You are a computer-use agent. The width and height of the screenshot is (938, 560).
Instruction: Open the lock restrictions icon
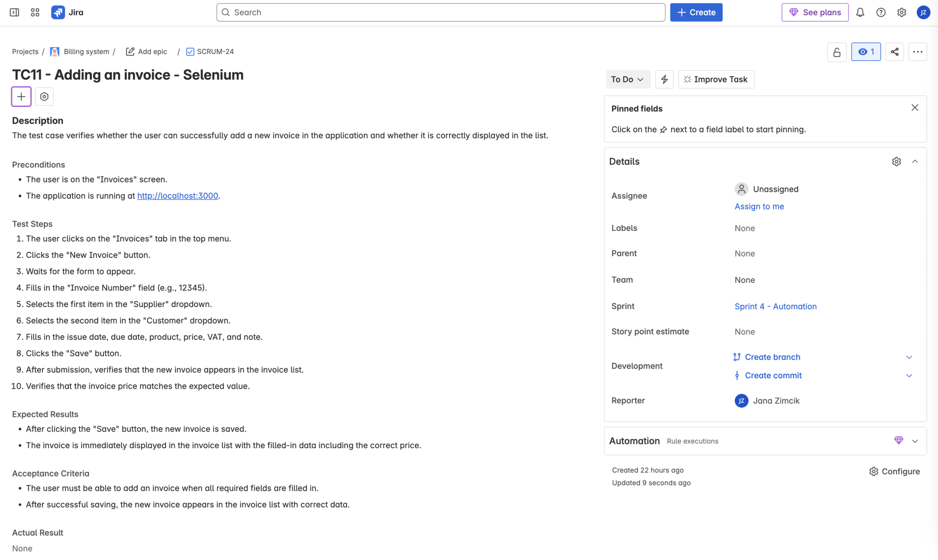tap(836, 52)
